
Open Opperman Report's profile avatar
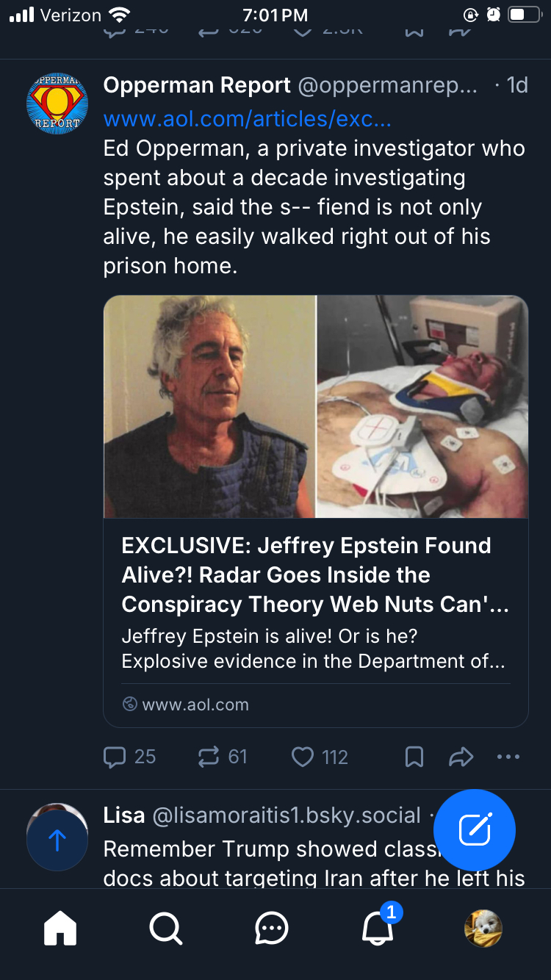[x=57, y=104]
